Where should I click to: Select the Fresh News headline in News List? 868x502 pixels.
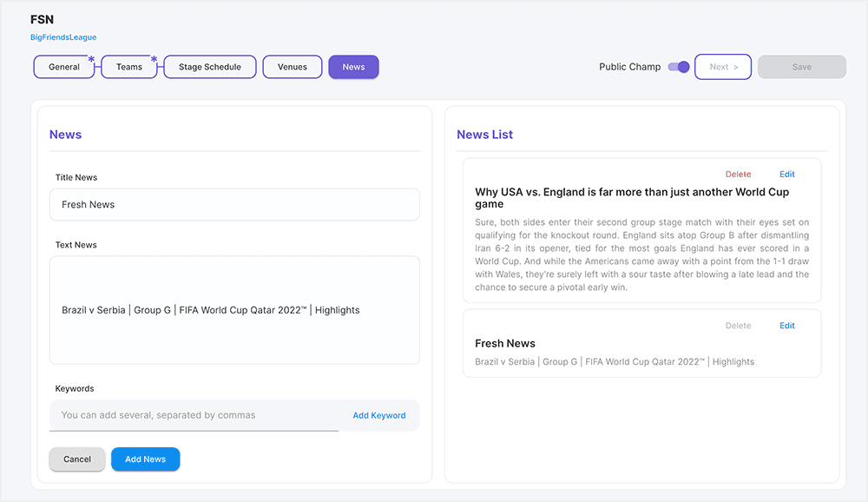tap(505, 343)
